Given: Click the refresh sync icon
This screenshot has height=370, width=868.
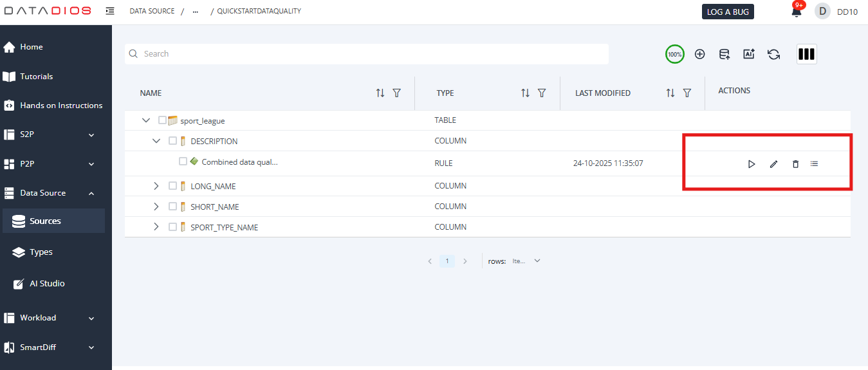Looking at the screenshot, I should [773, 55].
